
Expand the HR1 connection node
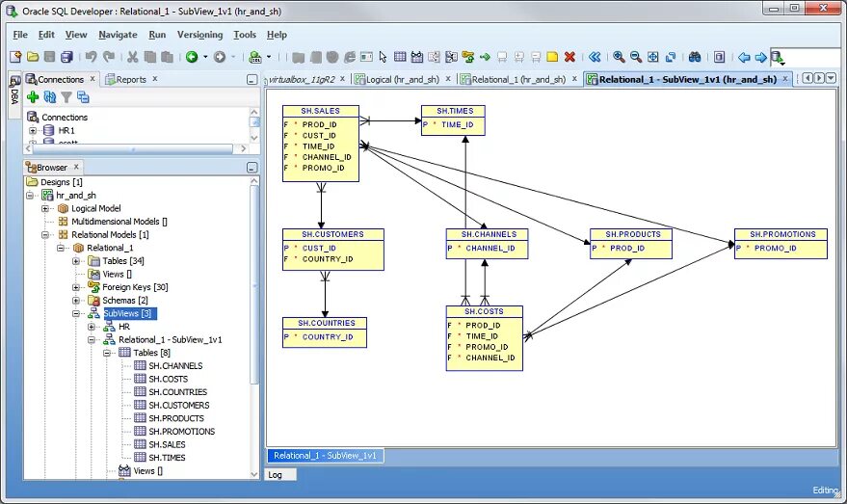[33, 130]
